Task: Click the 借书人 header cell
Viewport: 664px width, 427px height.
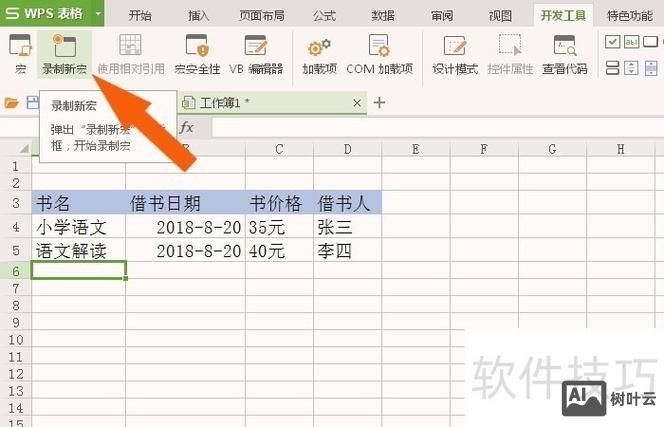Action: coord(348,202)
